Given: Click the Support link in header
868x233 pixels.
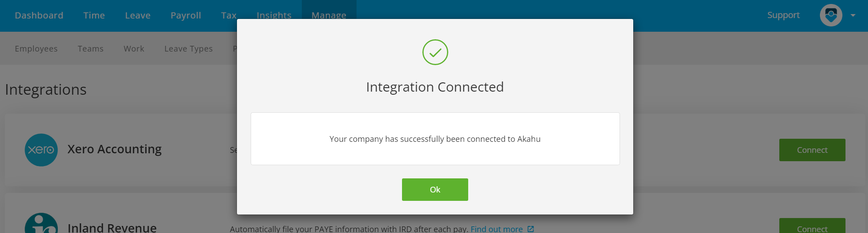Looking at the screenshot, I should (783, 15).
